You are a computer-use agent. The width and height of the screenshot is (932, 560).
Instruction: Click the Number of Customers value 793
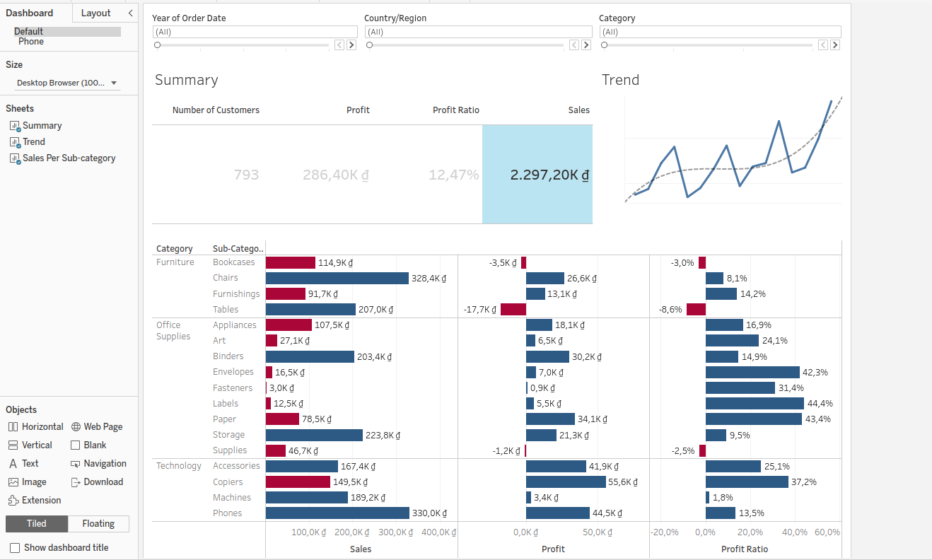coord(246,175)
